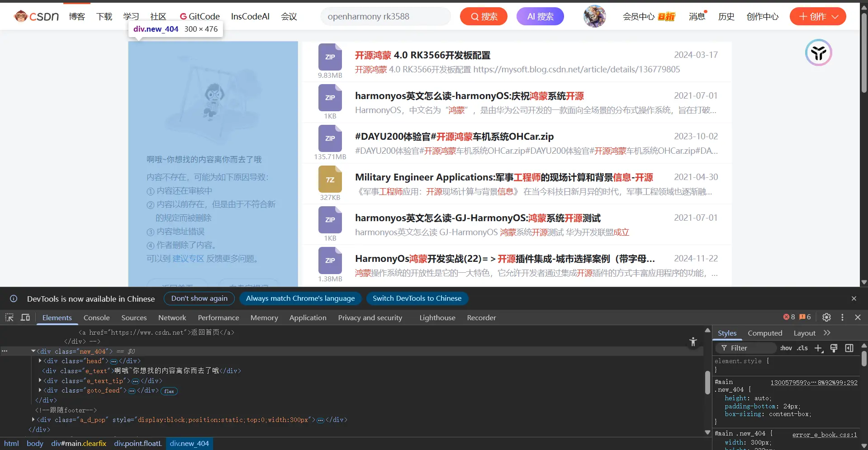Open the Application tab
This screenshot has width=868, height=450.
pos(308,317)
